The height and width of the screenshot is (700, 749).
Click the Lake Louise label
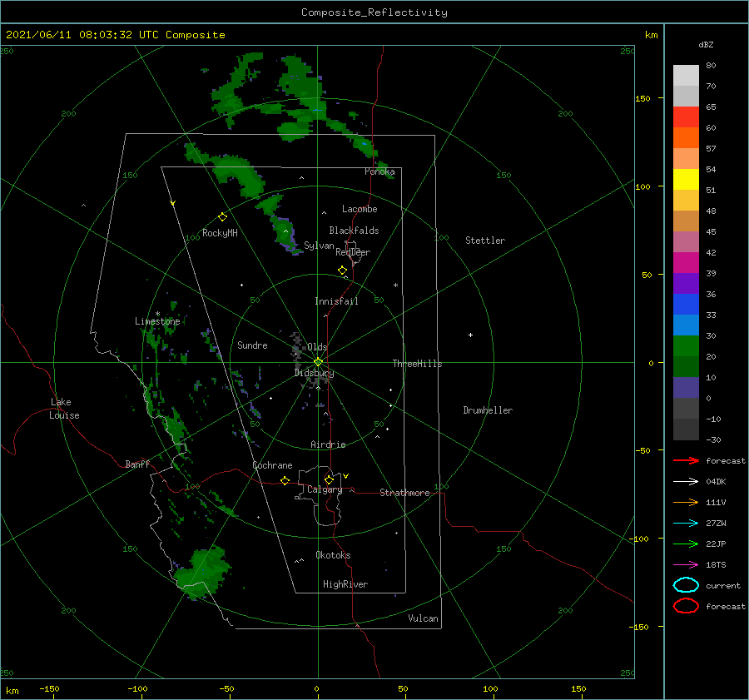pyautogui.click(x=64, y=409)
